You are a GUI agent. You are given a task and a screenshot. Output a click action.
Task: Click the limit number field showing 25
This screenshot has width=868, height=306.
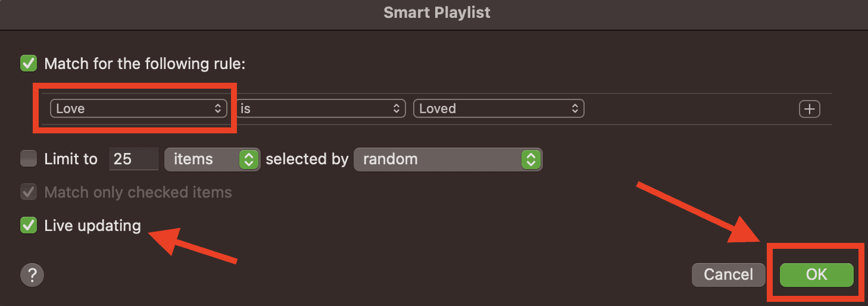133,160
